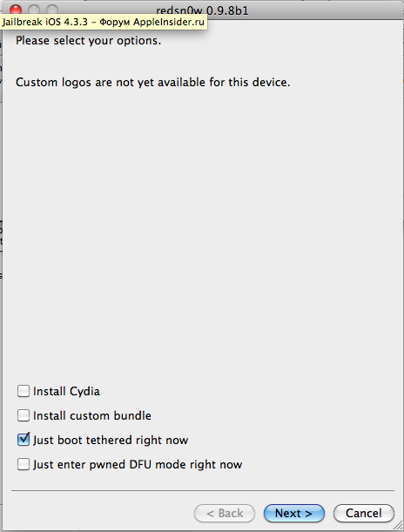Click the Cancel button
404x532 pixels.
click(x=364, y=514)
